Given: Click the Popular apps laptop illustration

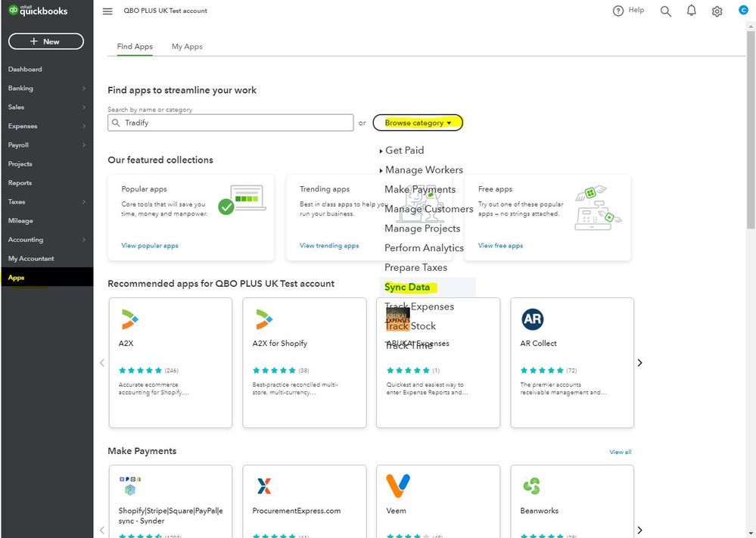Looking at the screenshot, I should tap(242, 200).
